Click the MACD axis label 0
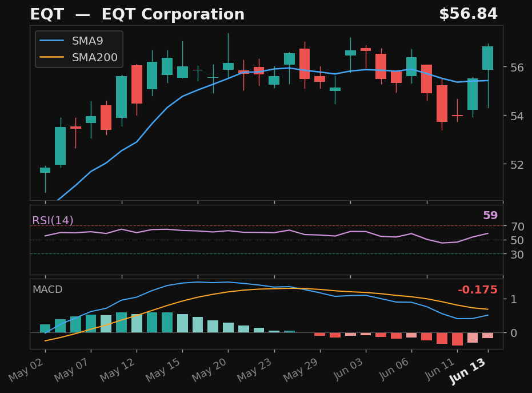Viewport: 532px width, 393px height. click(514, 333)
